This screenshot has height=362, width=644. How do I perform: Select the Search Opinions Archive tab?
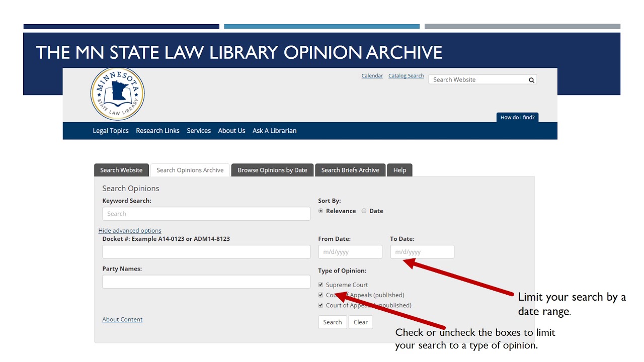coord(190,170)
